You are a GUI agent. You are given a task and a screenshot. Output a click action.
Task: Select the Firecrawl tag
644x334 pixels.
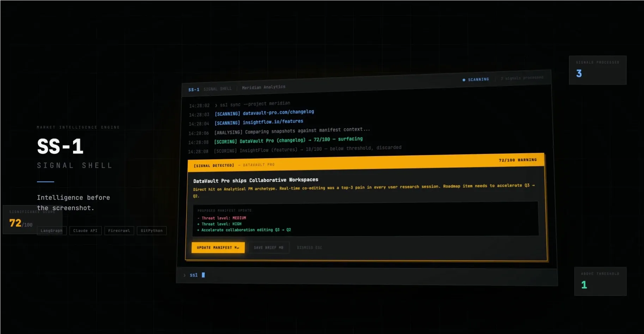coord(119,231)
